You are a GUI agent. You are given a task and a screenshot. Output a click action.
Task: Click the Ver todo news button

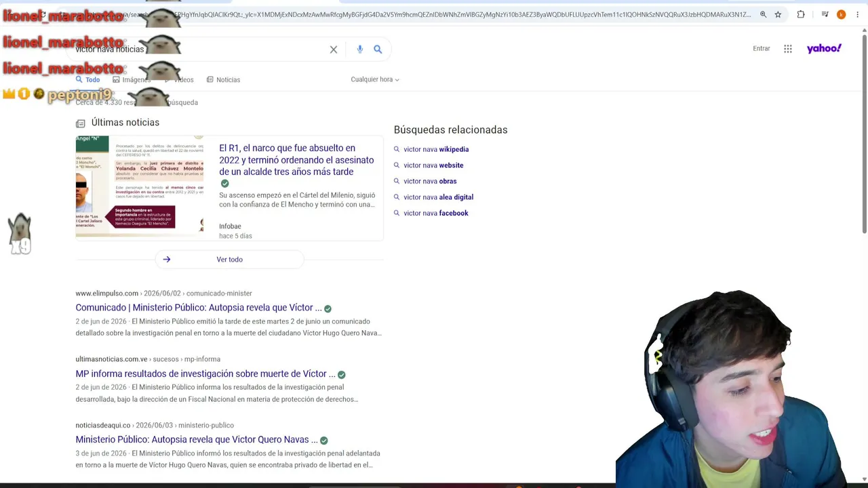click(x=229, y=260)
